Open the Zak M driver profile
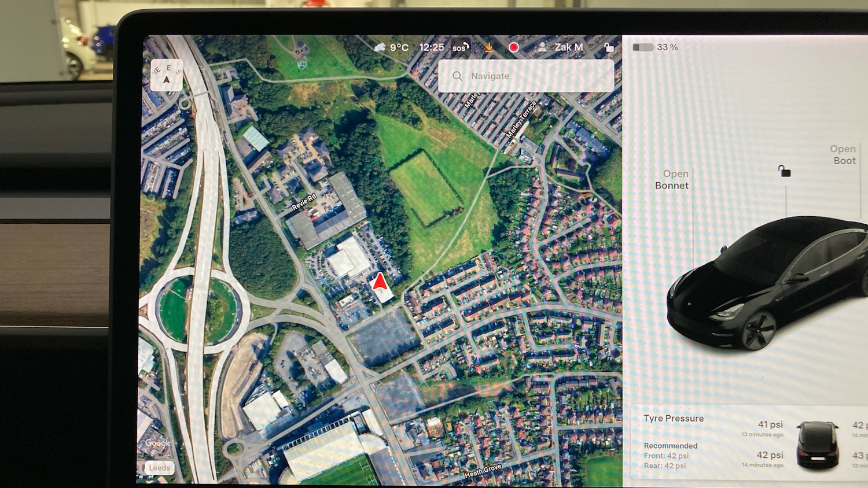This screenshot has width=868, height=488. pos(560,47)
